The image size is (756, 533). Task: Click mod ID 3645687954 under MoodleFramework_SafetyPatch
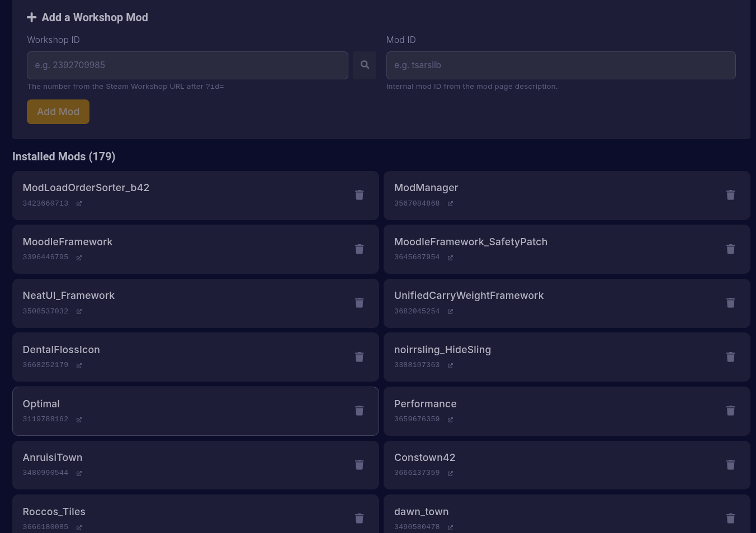[x=417, y=257]
